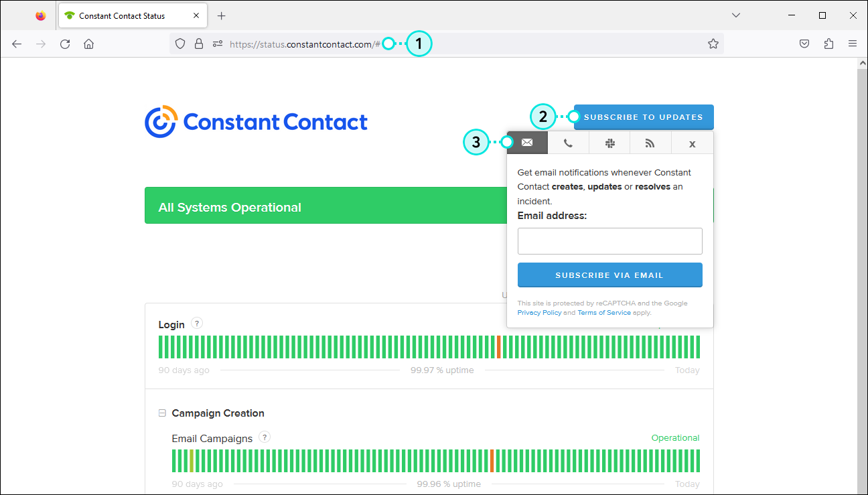Open the shield tracking protection icon

pos(180,44)
